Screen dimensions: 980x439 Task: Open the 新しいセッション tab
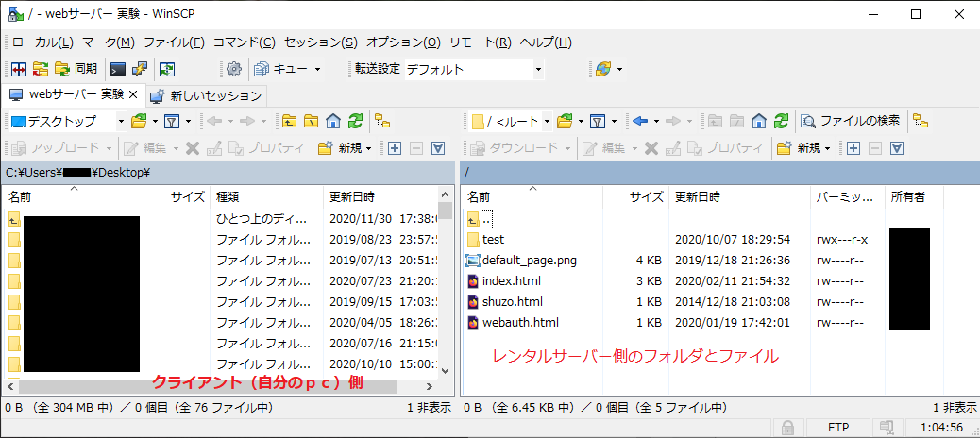pyautogui.click(x=207, y=95)
